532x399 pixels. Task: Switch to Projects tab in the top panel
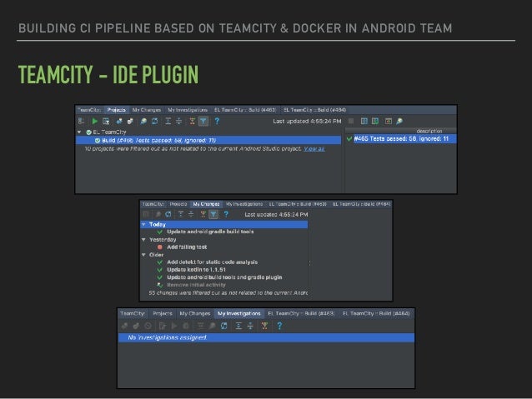(117, 110)
